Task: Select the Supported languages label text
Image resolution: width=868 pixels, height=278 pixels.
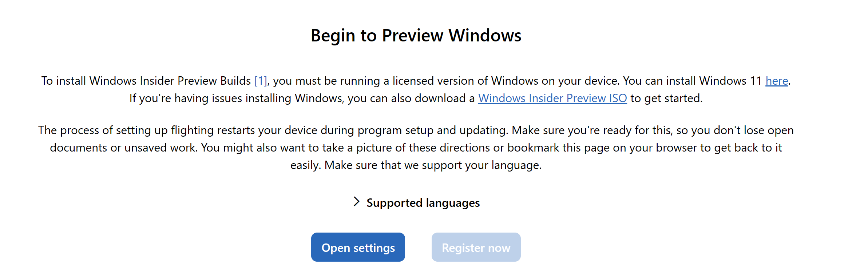Action: point(423,203)
